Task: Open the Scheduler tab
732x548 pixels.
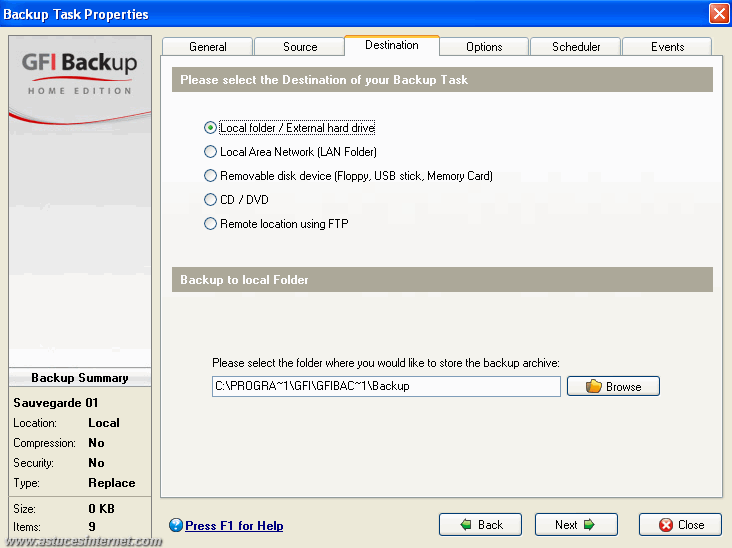Action: coord(576,47)
